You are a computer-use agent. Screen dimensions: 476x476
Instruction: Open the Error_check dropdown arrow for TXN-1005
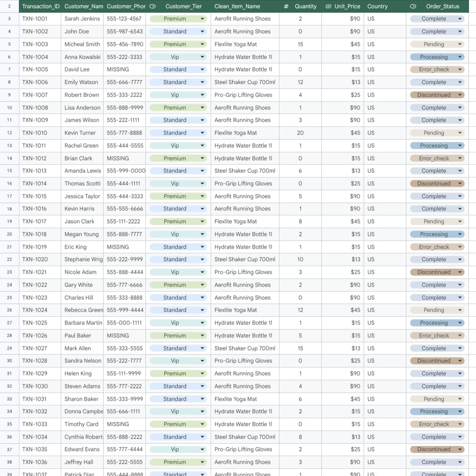(x=460, y=70)
